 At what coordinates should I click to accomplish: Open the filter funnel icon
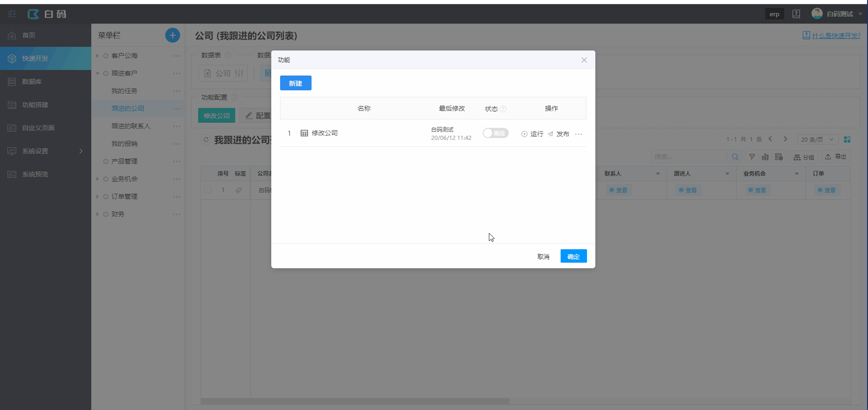tap(752, 157)
